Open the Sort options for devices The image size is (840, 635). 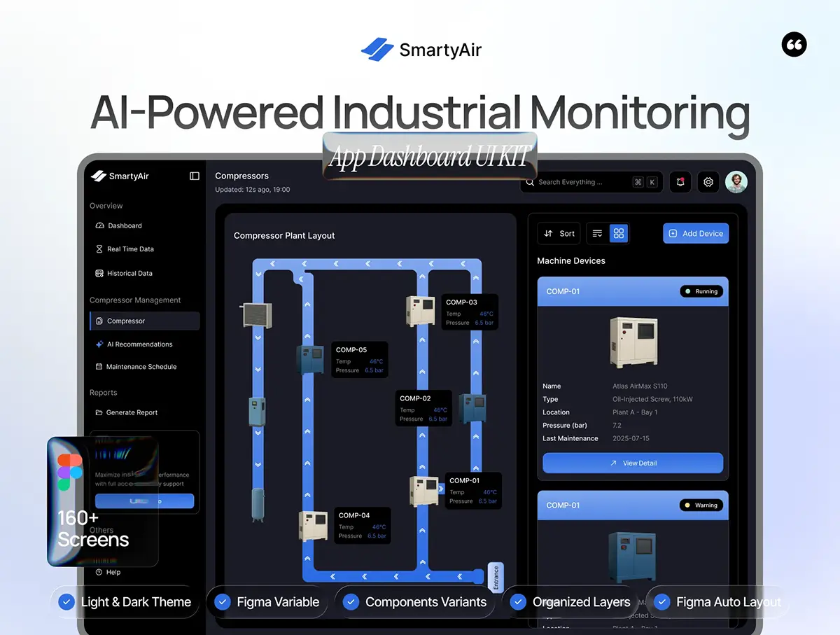[558, 233]
